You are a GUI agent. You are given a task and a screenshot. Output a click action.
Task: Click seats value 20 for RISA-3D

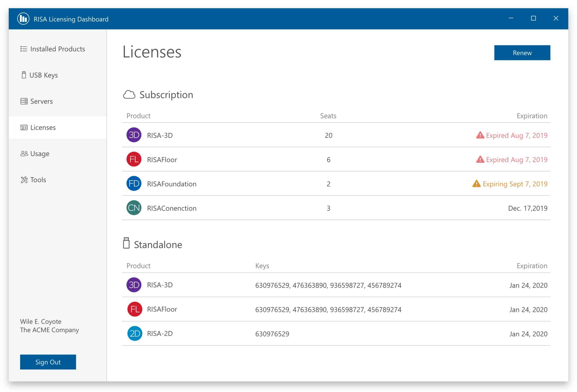click(328, 135)
